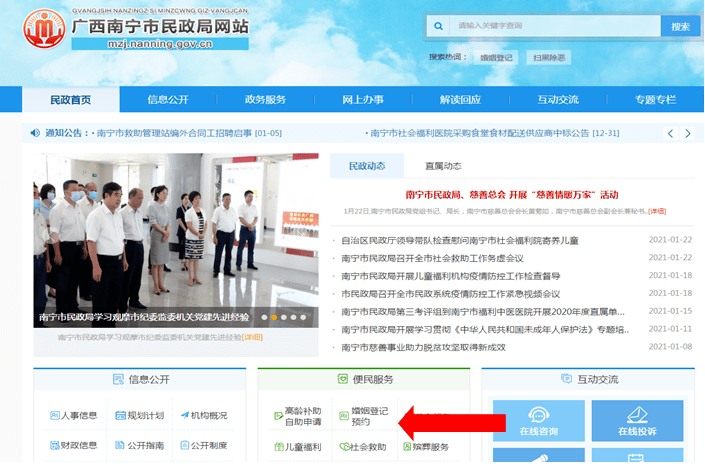Open news 第三考评组到南宁市福利中医医院
Image resolution: width=705 pixels, height=469 pixels.
pos(483,312)
